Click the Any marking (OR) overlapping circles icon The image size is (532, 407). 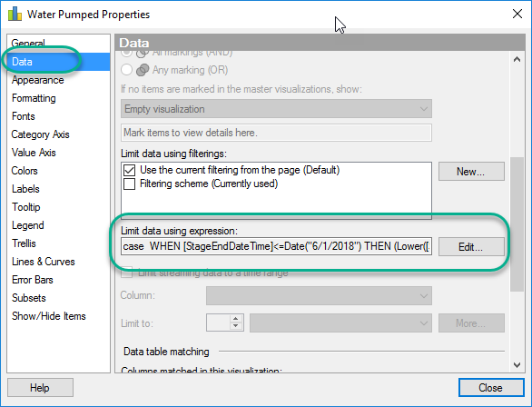click(143, 70)
